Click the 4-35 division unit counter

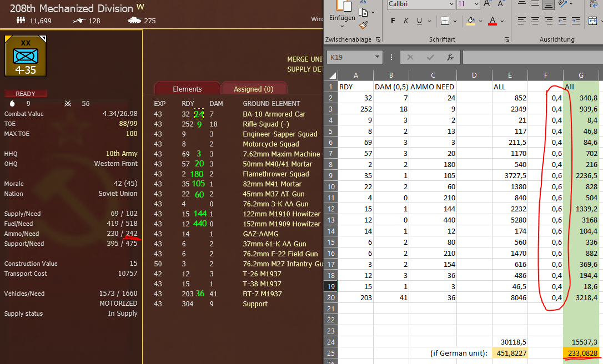(x=26, y=56)
